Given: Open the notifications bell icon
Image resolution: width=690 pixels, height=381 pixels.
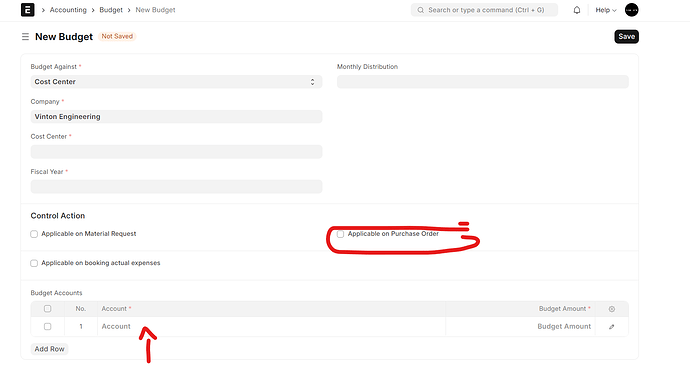Looking at the screenshot, I should pyautogui.click(x=576, y=10).
